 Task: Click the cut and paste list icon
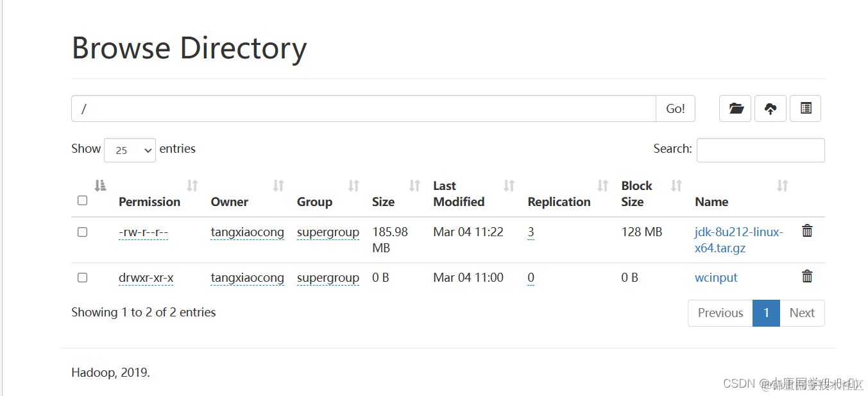pyautogui.click(x=806, y=108)
